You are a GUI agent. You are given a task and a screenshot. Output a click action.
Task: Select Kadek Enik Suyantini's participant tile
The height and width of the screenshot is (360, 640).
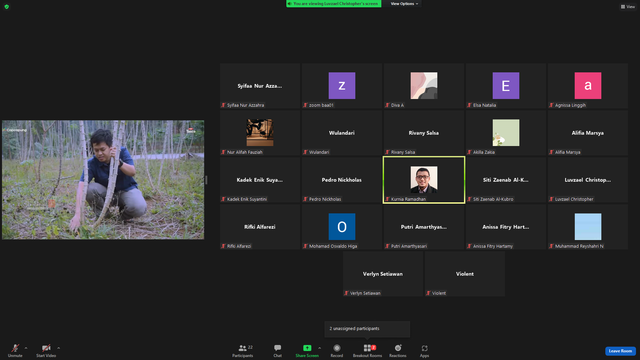260,180
